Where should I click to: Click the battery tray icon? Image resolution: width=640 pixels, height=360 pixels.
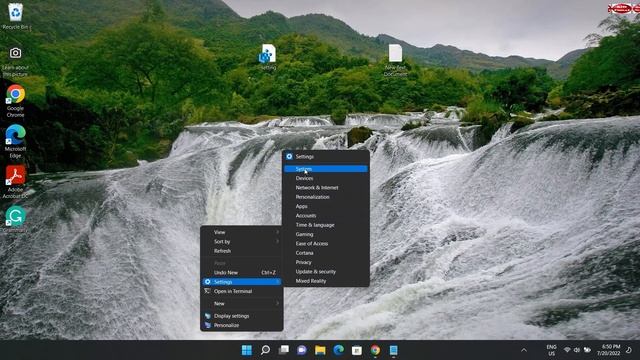point(587,350)
